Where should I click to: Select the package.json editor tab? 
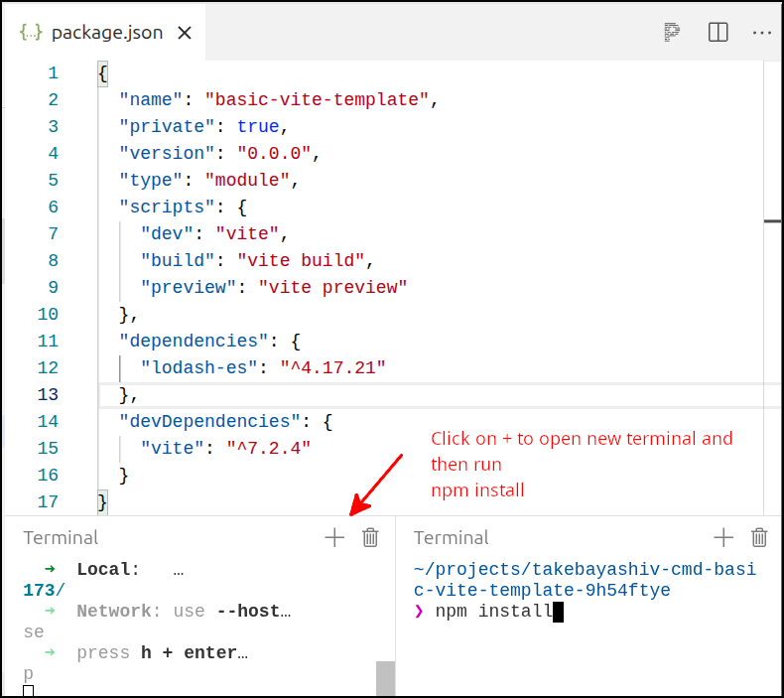pos(106,33)
